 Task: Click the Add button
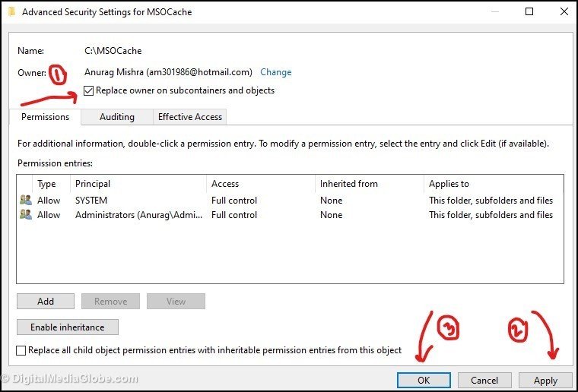pos(46,302)
